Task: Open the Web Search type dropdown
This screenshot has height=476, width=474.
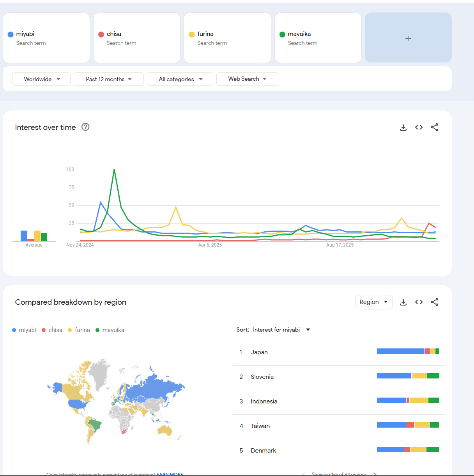Action: [x=247, y=79]
